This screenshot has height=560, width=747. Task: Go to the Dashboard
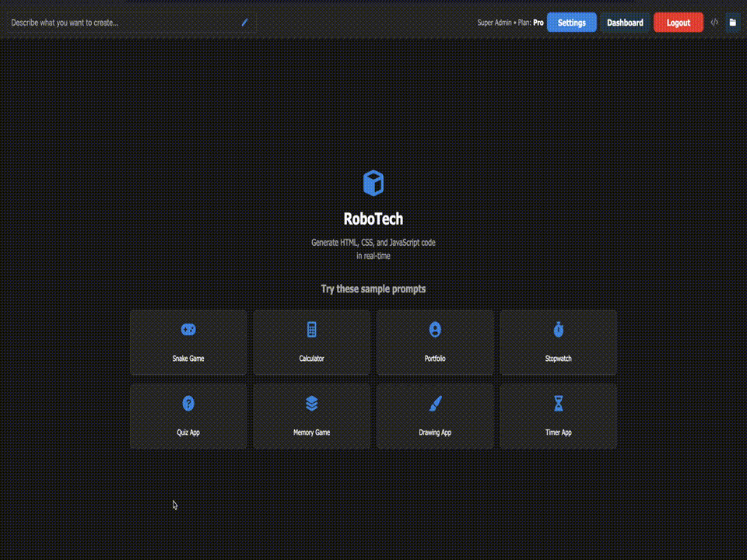click(625, 23)
